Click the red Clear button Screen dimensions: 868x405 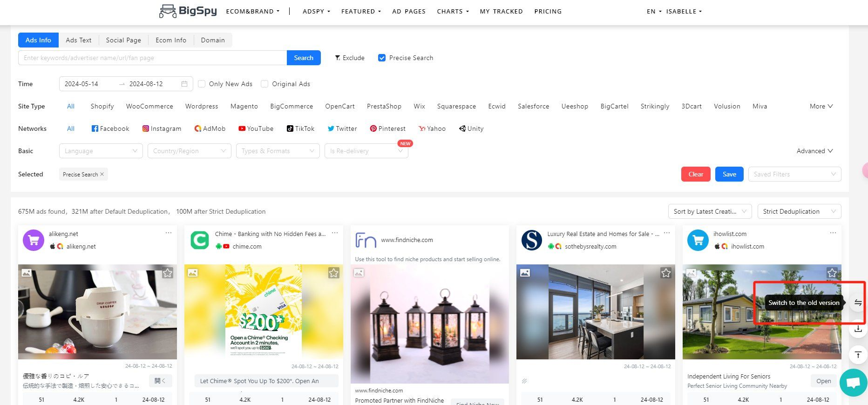pyautogui.click(x=696, y=174)
